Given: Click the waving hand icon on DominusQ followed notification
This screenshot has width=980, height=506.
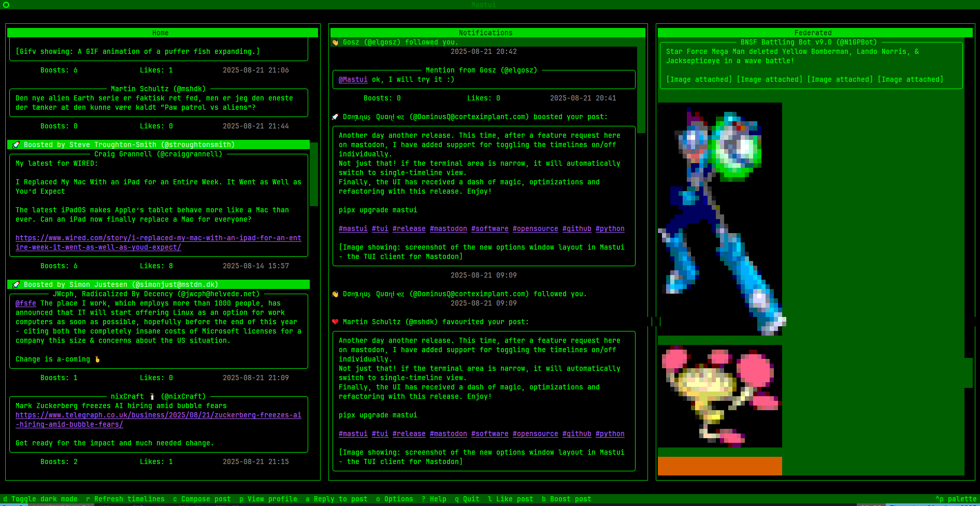Looking at the screenshot, I should point(335,294).
